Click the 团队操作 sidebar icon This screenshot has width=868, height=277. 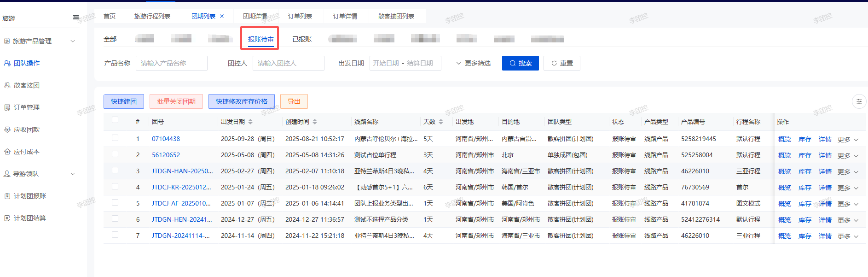(7, 63)
